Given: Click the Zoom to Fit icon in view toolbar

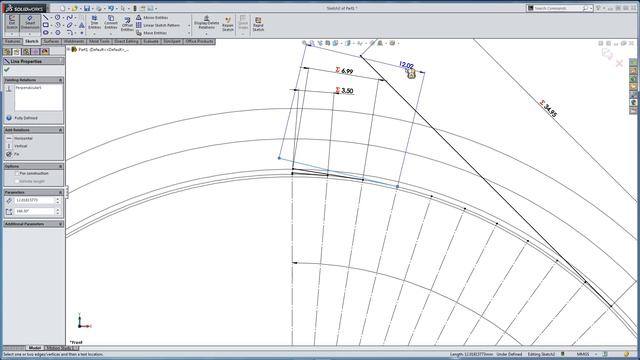Looking at the screenshot, I should pyautogui.click(x=304, y=43).
